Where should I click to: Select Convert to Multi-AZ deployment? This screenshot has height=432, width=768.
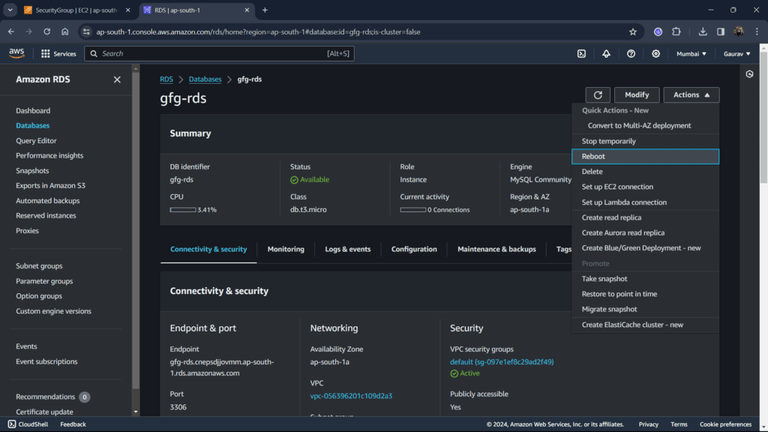pyautogui.click(x=639, y=125)
